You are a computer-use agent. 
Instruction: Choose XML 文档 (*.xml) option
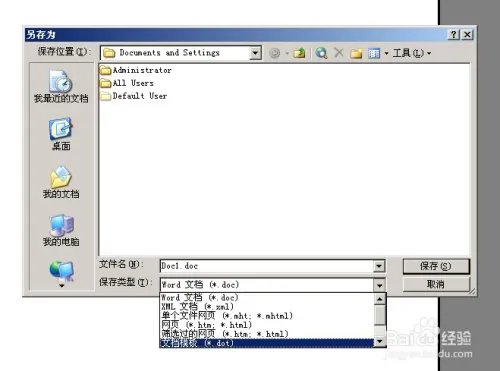tap(266, 306)
